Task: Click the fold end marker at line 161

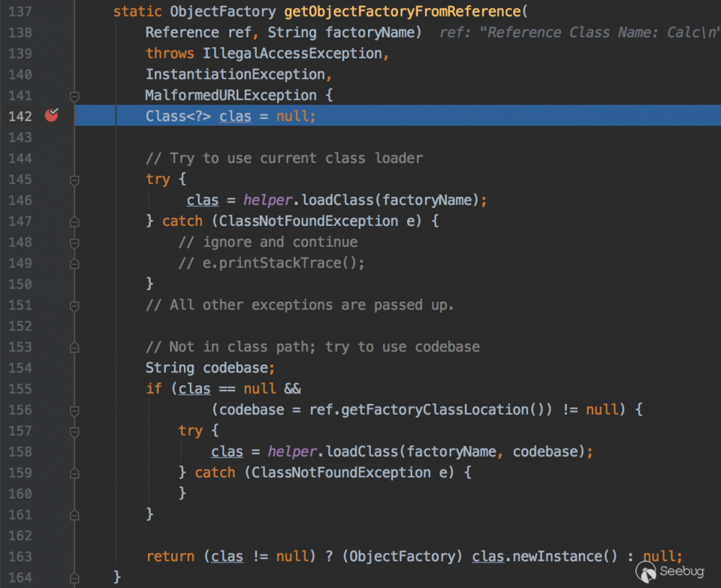Action: [74, 514]
